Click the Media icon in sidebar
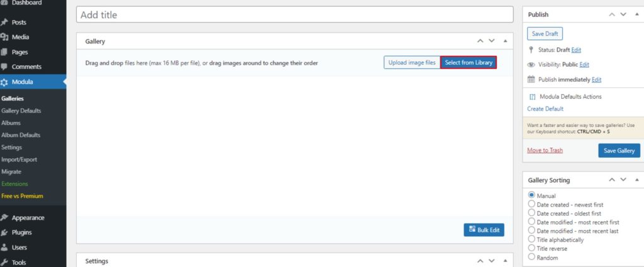Screen dimensions: 644x267 [5, 37]
